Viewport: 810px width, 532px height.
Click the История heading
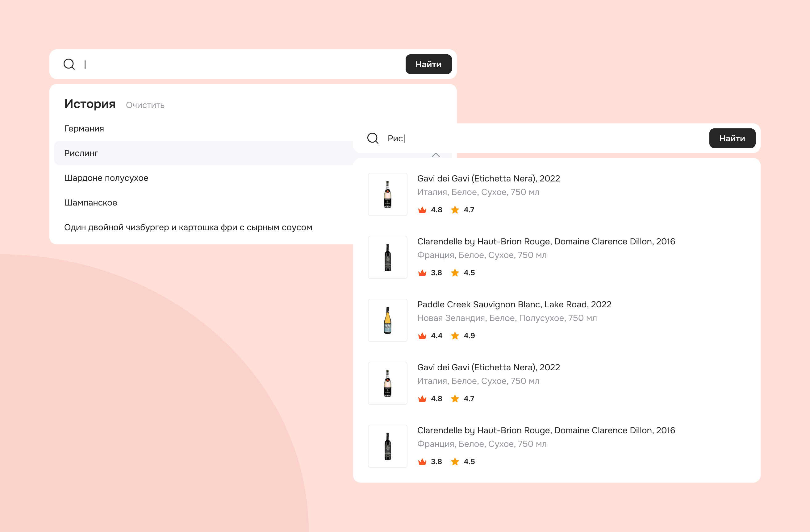[90, 104]
